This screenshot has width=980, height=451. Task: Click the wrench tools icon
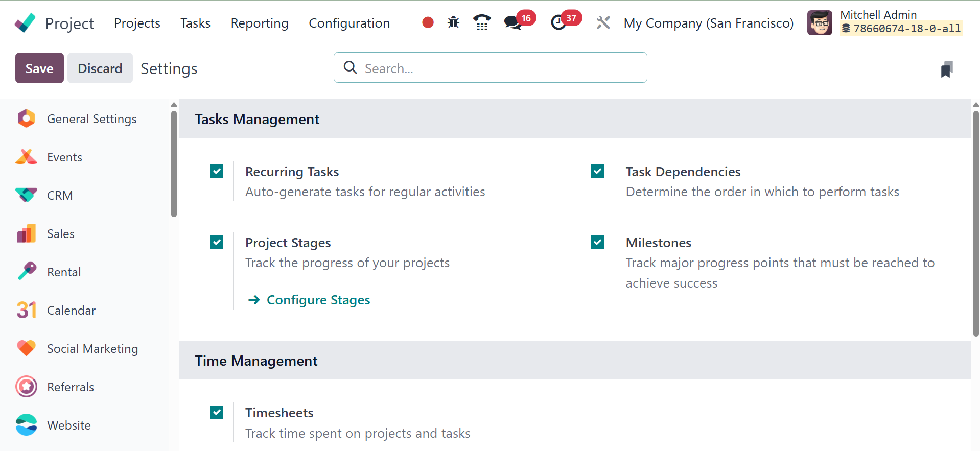[x=603, y=22]
